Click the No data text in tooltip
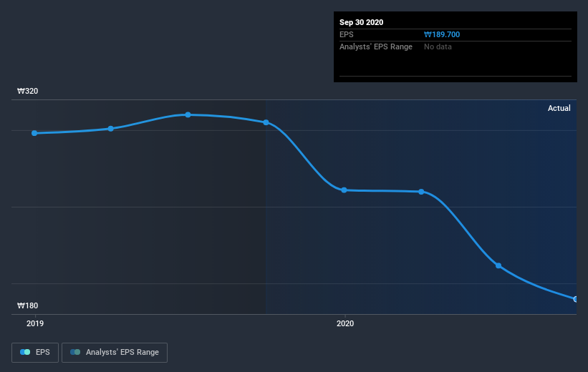588x372 pixels. [438, 46]
